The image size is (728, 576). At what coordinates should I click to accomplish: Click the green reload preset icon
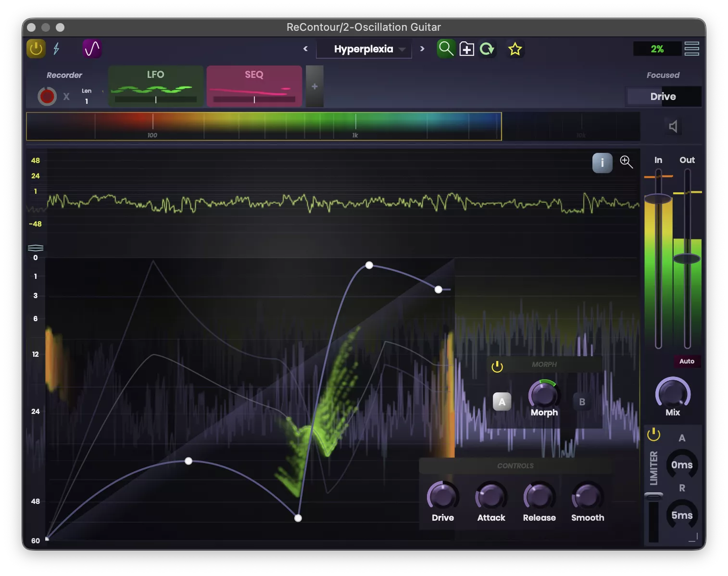(487, 49)
